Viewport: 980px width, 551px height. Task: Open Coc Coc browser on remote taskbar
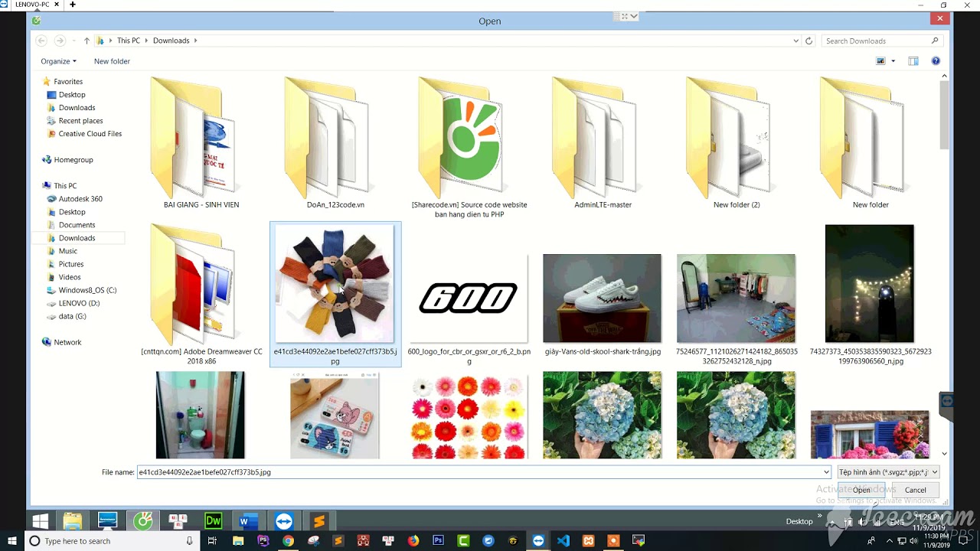[x=143, y=521]
